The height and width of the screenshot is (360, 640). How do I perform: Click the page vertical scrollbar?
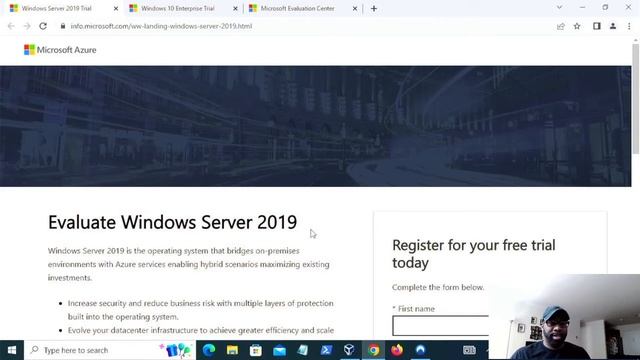point(636,99)
